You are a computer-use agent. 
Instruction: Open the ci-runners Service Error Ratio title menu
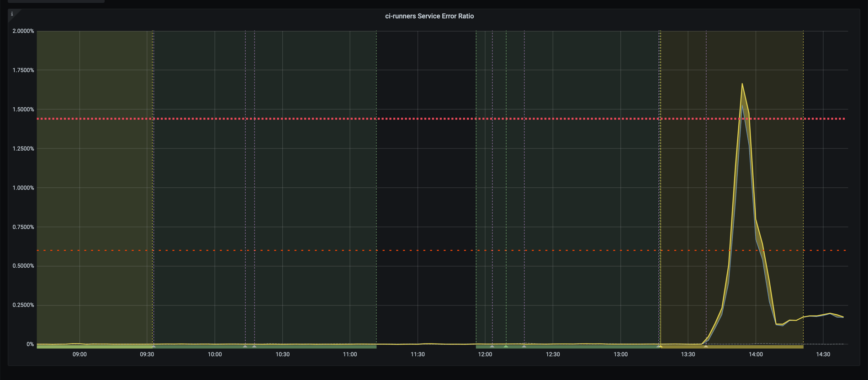(429, 16)
